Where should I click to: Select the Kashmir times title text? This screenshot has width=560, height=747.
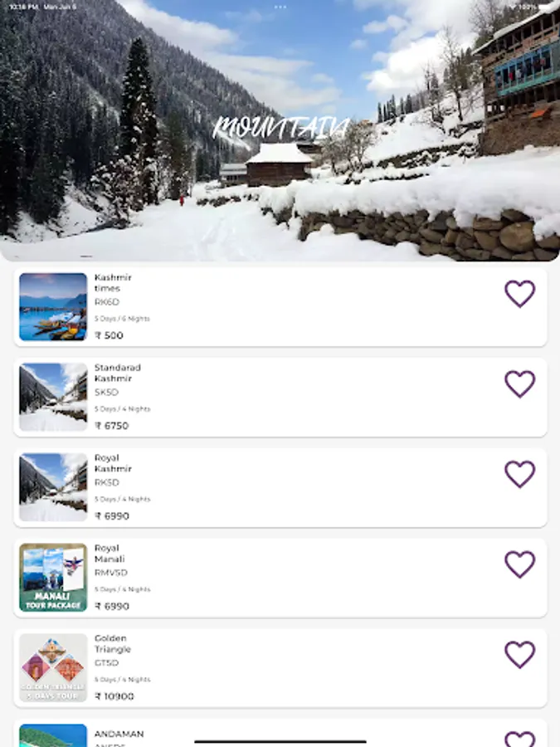pyautogui.click(x=113, y=282)
